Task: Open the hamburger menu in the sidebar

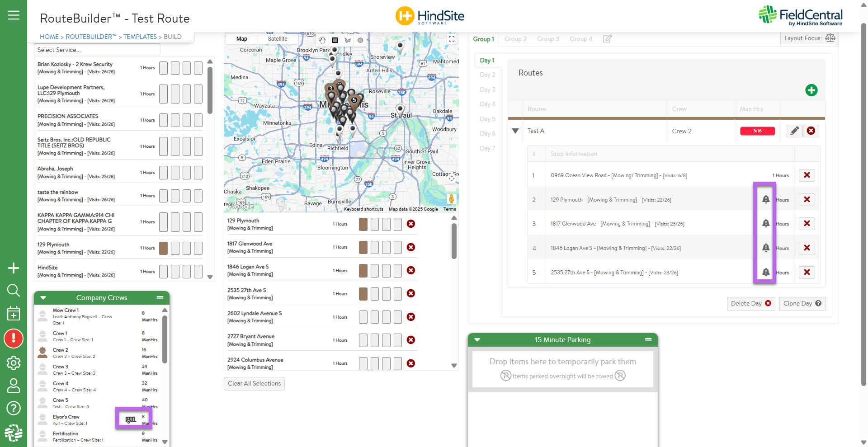Action: tap(14, 15)
